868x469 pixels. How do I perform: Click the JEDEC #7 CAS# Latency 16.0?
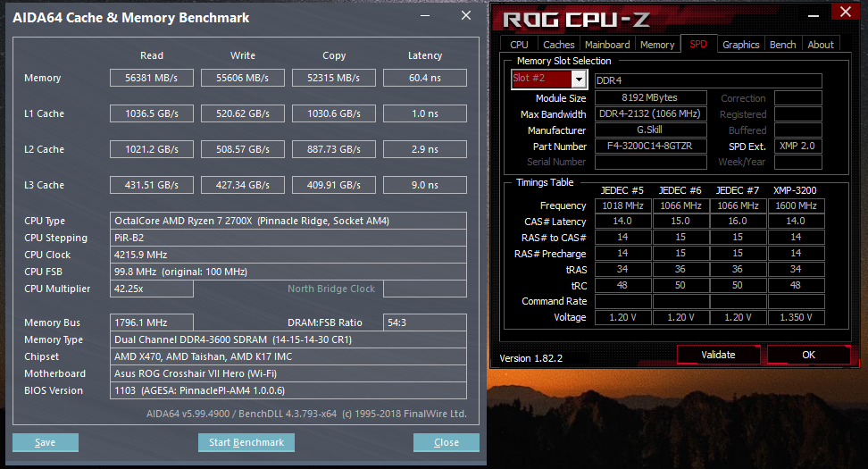[738, 222]
